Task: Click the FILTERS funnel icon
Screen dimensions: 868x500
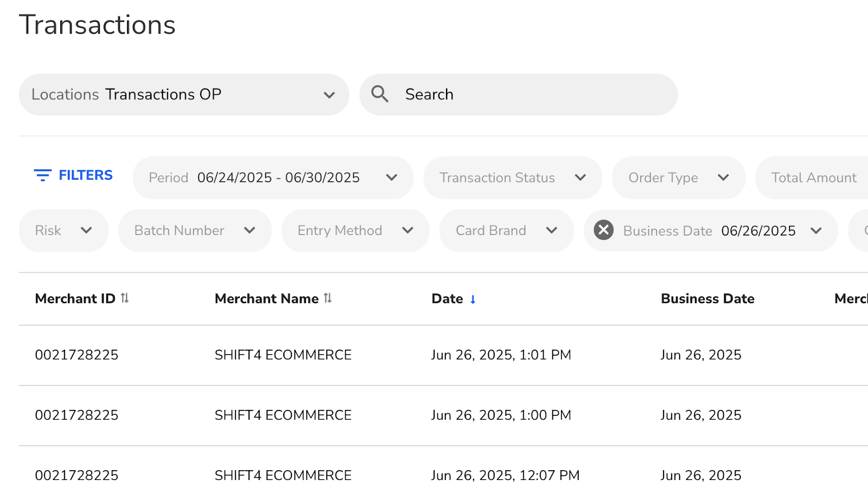Action: [x=42, y=175]
